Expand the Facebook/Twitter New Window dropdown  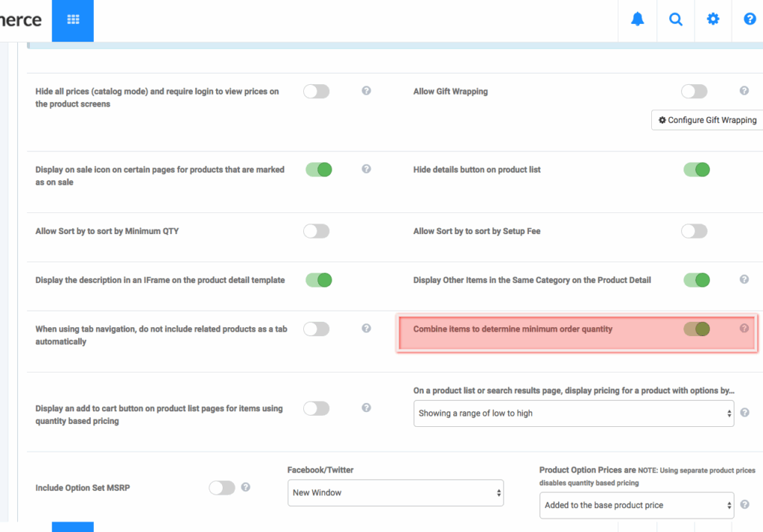point(395,493)
